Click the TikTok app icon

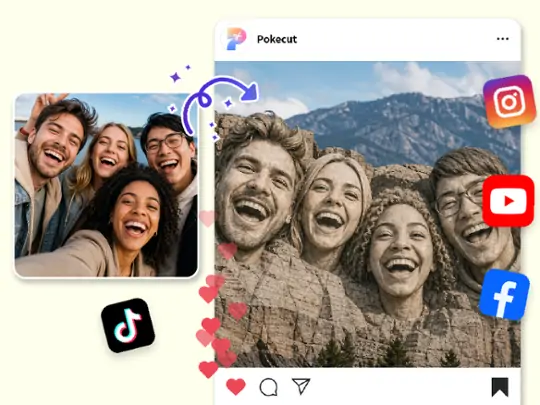coord(128,325)
